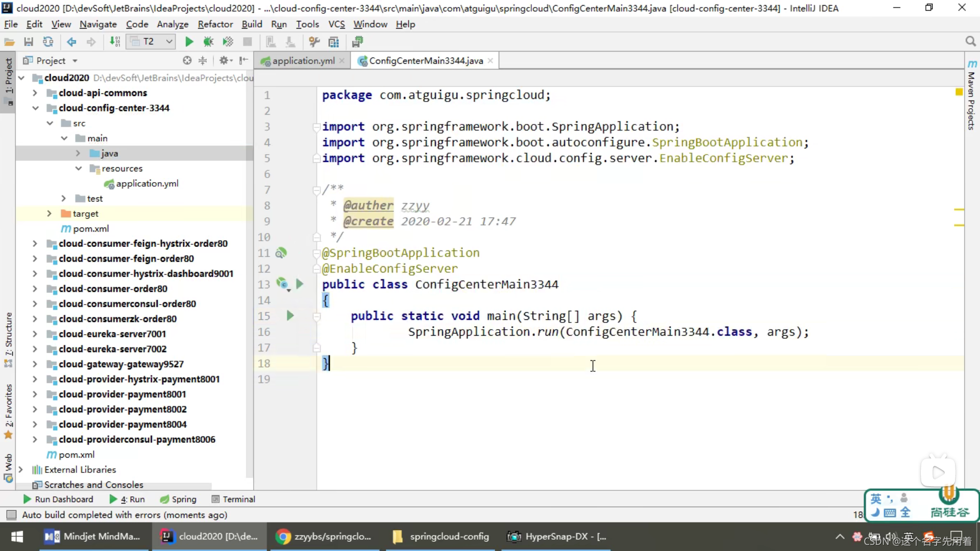
Task: Open the 4: Run tool window
Action: (127, 499)
